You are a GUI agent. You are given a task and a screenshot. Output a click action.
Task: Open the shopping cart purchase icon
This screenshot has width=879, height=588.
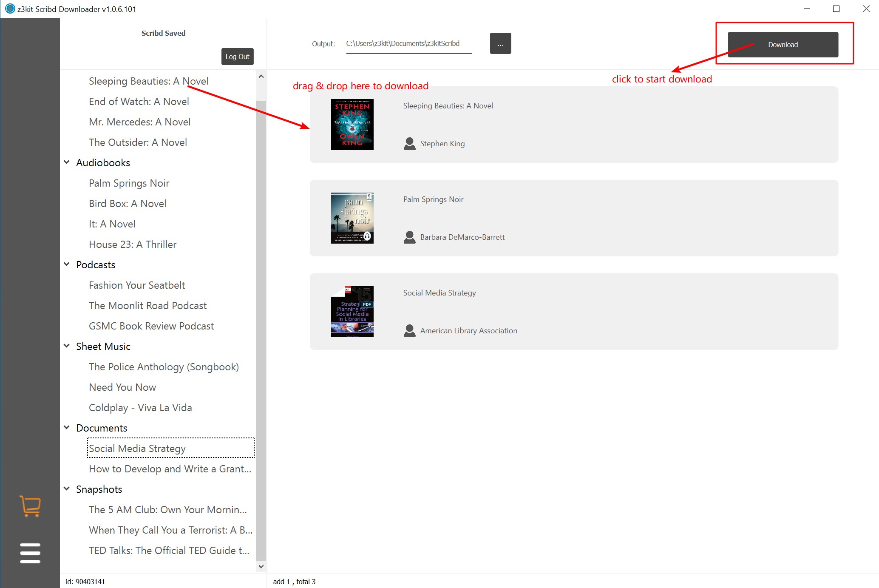[x=30, y=506]
